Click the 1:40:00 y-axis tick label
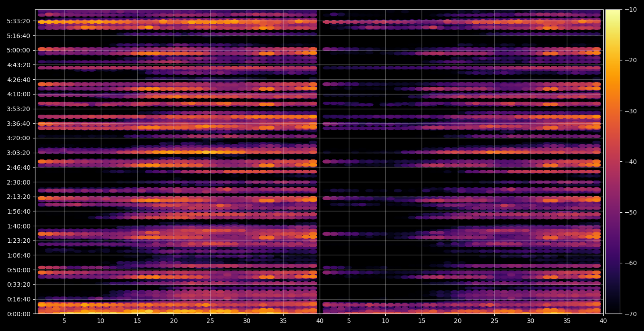 point(19,226)
